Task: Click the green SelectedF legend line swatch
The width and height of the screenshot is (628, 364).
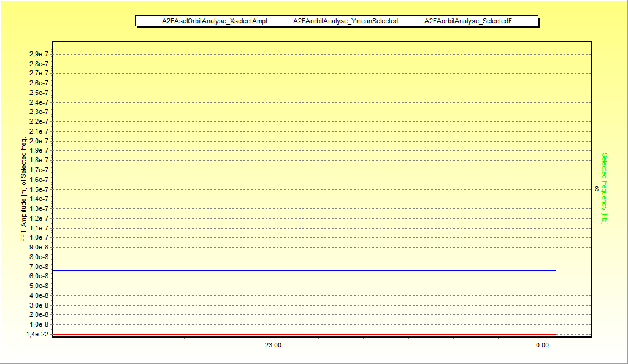Action: coord(411,21)
